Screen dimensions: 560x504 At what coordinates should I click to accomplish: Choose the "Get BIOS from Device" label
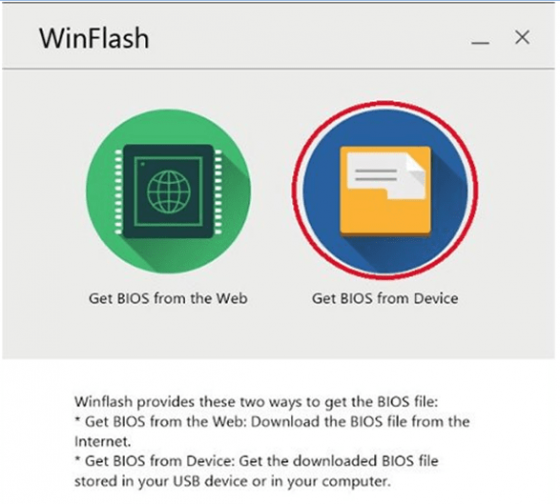click(x=385, y=298)
